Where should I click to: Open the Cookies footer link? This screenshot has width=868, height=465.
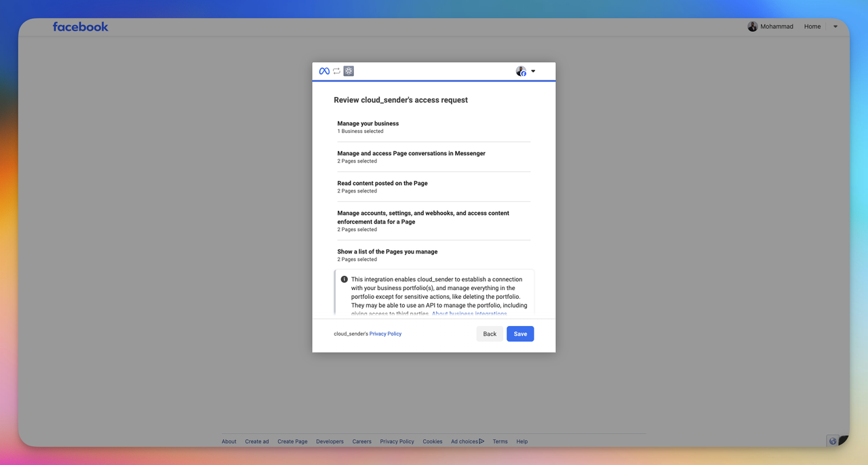(433, 441)
